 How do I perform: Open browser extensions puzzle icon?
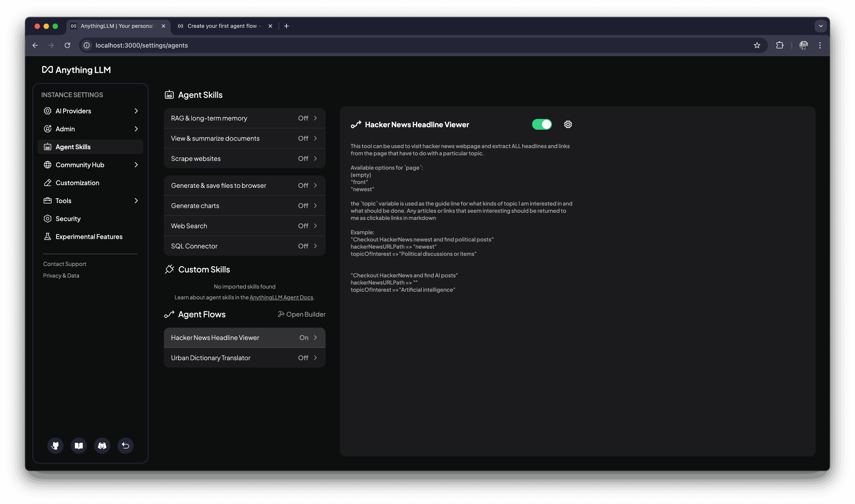coord(780,45)
